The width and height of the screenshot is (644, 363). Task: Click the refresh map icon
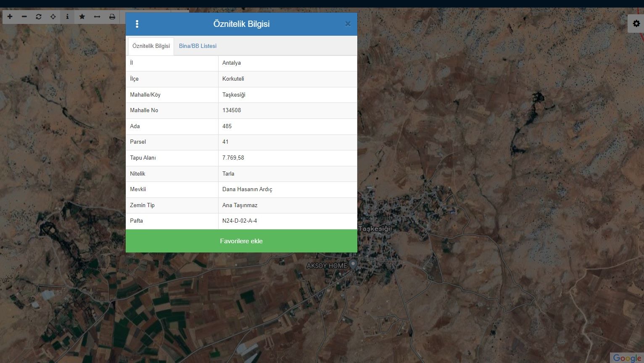point(39,17)
